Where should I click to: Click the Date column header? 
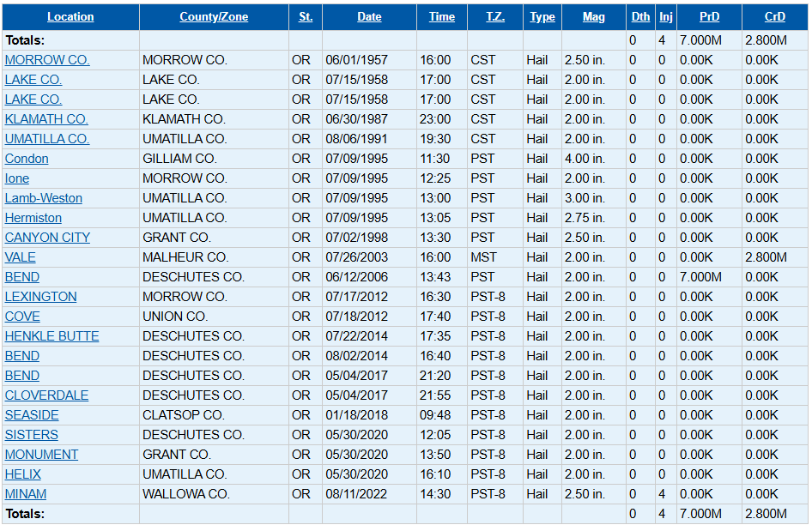click(369, 17)
